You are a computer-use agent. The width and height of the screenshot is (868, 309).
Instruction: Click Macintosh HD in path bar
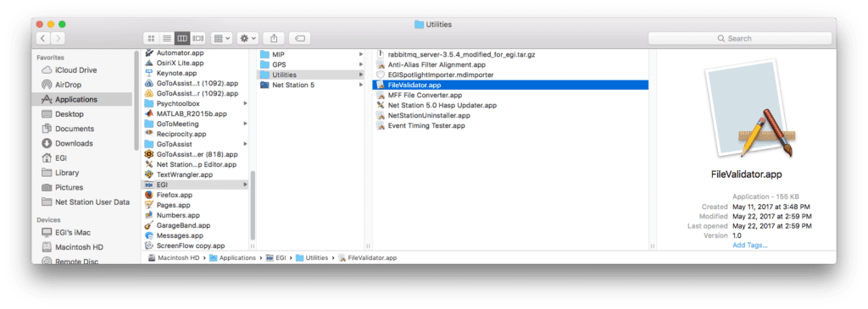(175, 257)
